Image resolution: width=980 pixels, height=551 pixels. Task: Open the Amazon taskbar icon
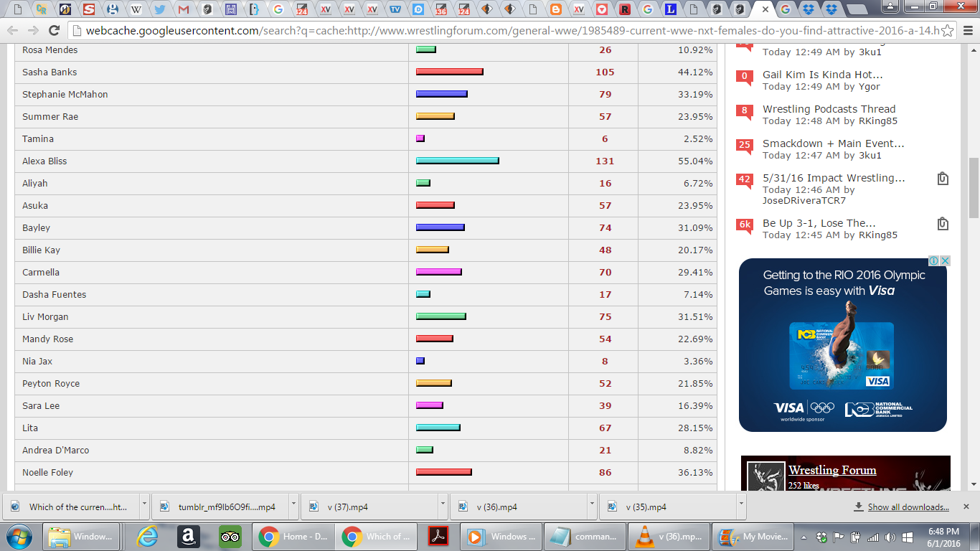pos(188,537)
